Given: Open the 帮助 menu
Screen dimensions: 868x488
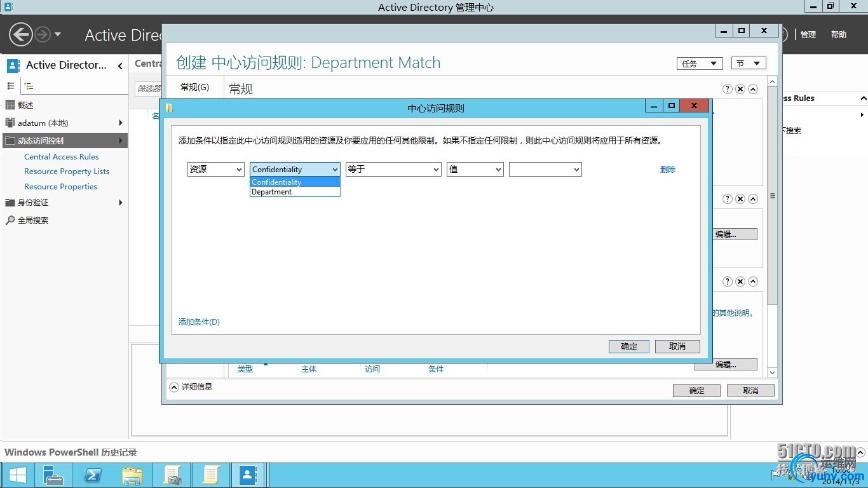Looking at the screenshot, I should 839,35.
